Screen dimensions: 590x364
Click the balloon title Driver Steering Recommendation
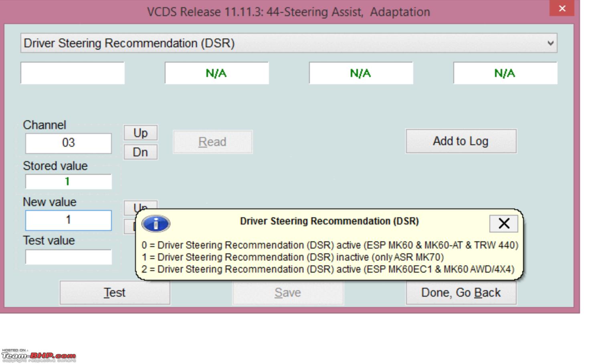[329, 221]
